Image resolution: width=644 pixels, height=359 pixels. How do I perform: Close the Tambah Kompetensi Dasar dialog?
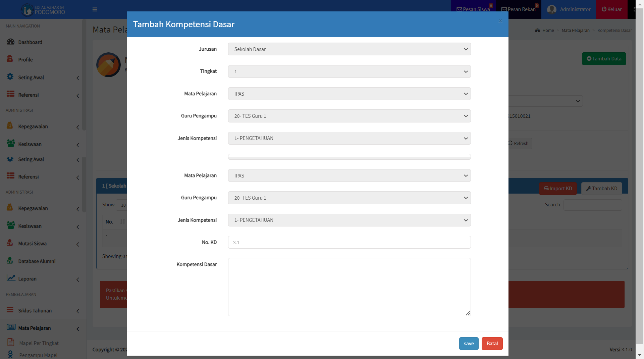coord(500,21)
